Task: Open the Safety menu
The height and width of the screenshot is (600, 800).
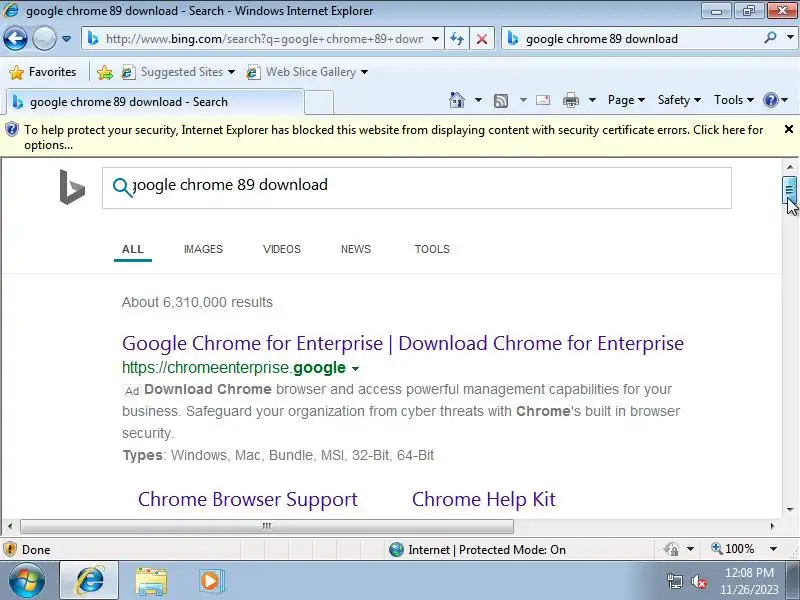Action: (679, 100)
